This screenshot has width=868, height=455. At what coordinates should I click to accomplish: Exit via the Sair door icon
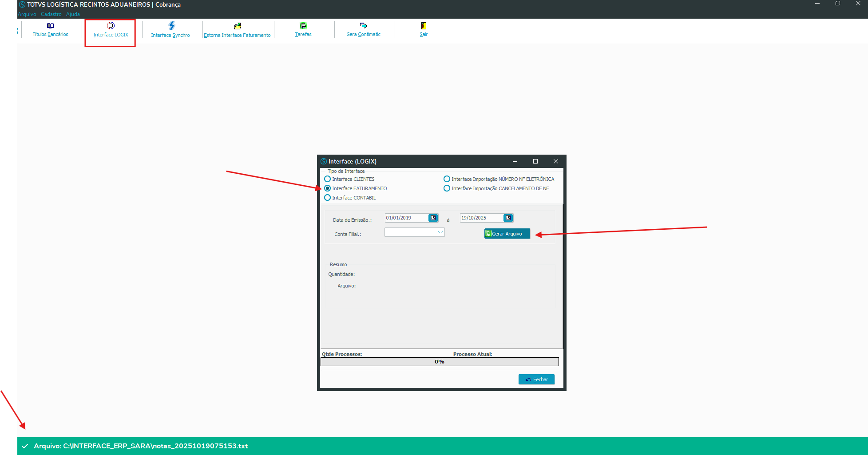424,26
